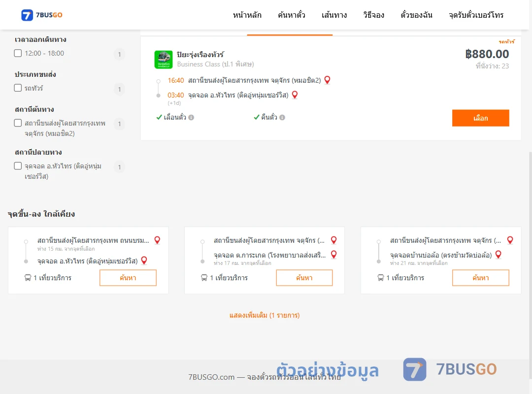Click bus icon in ต.การะเกด card
Image resolution: width=532 pixels, height=394 pixels.
[x=204, y=278]
